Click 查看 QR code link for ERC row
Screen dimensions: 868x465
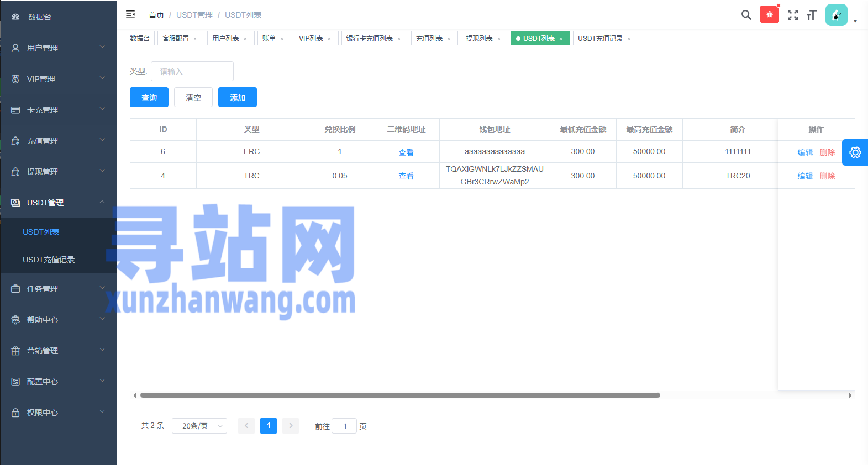pos(406,152)
